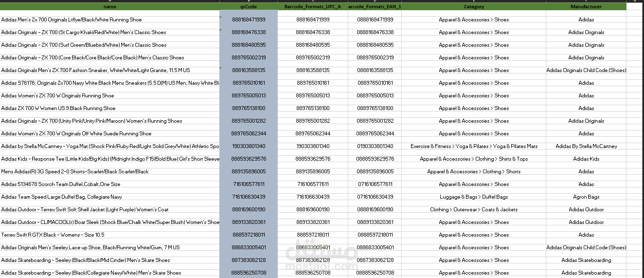Click EAN cell 0889133820361
Viewport: 644px width, 278px height.
pos(375,222)
